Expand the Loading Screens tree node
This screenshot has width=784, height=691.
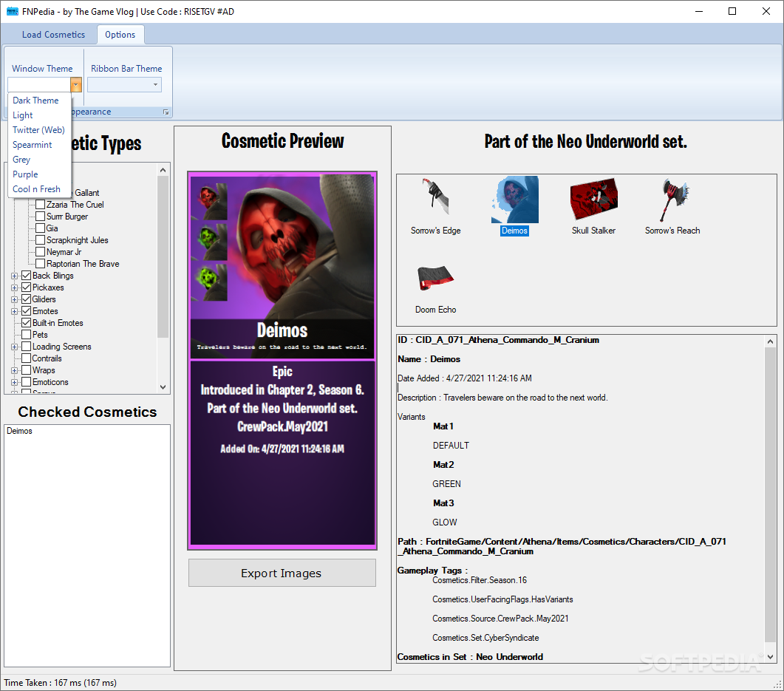point(15,347)
